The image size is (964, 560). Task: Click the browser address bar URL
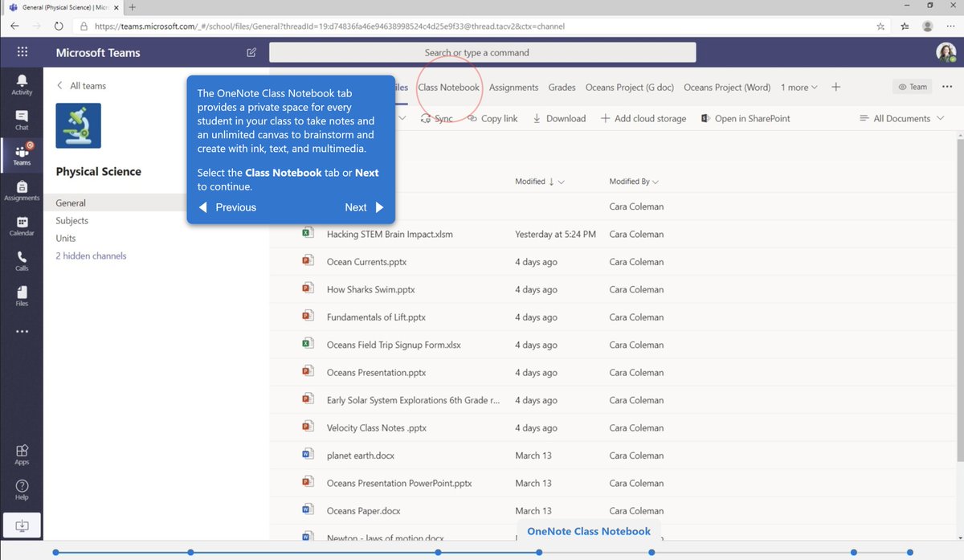[x=329, y=26]
